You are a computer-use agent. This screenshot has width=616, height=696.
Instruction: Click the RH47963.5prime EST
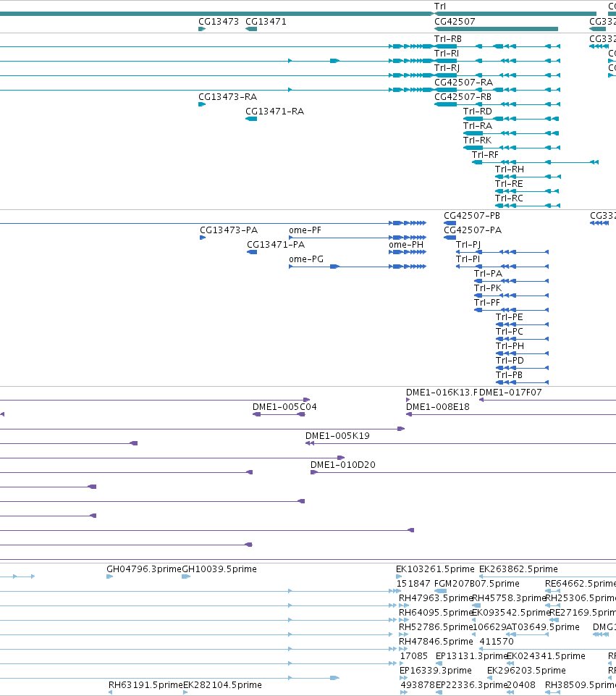click(x=403, y=605)
